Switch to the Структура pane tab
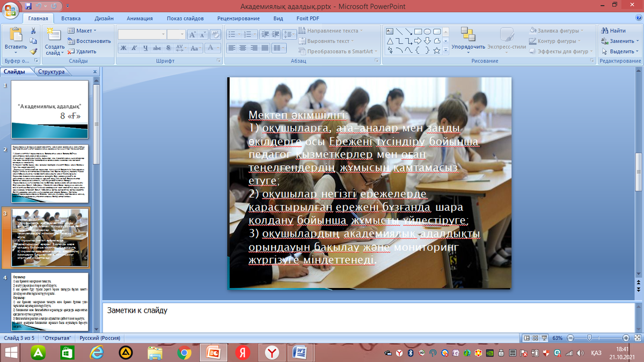Screen dimensions: 644x362 click(52, 72)
